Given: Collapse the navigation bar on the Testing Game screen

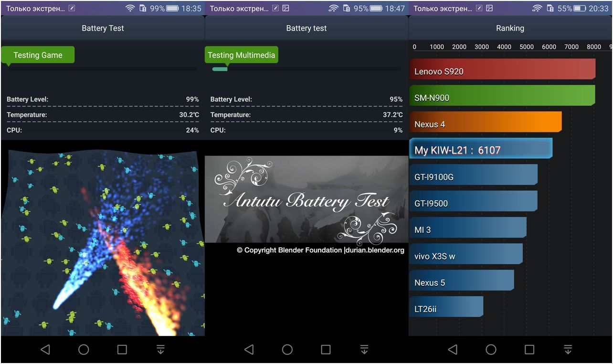Looking at the screenshot, I should pyautogui.click(x=160, y=350).
